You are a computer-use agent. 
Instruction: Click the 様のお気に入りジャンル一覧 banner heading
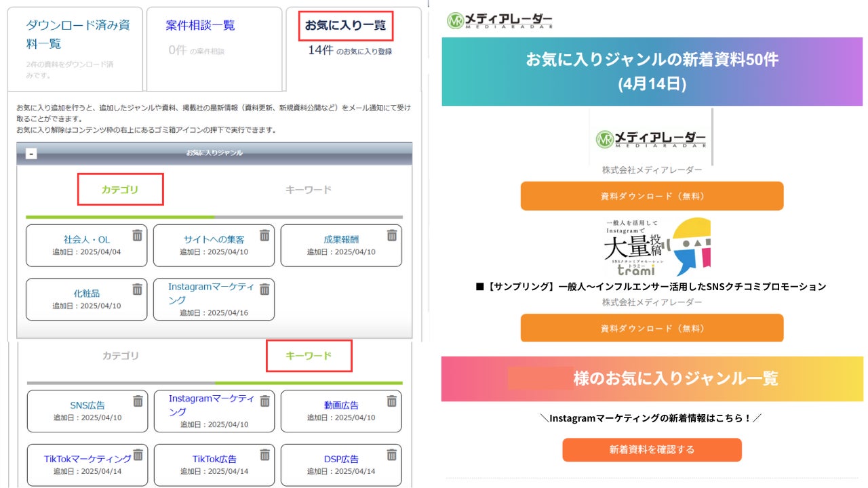point(675,378)
